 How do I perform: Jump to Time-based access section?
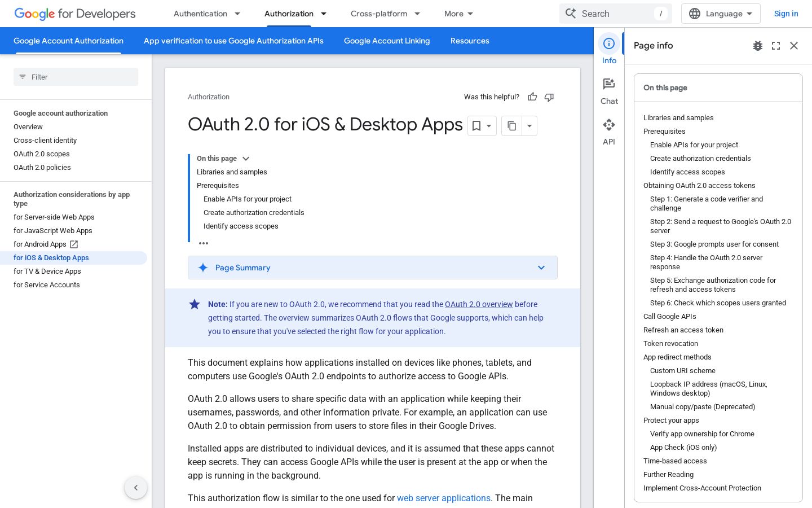[x=675, y=461]
